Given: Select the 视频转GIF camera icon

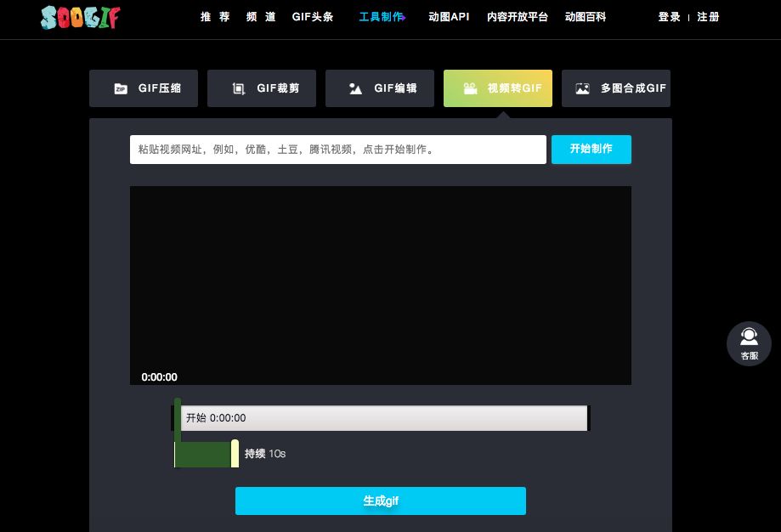Looking at the screenshot, I should click(x=471, y=88).
